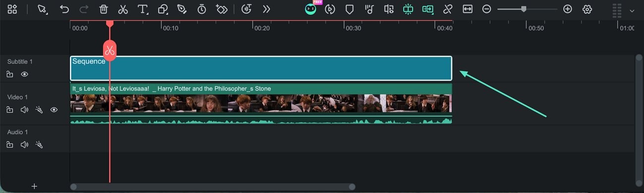This screenshot has width=644, height=193.
Task: Open timeline settings gear
Action: pyautogui.click(x=588, y=9)
